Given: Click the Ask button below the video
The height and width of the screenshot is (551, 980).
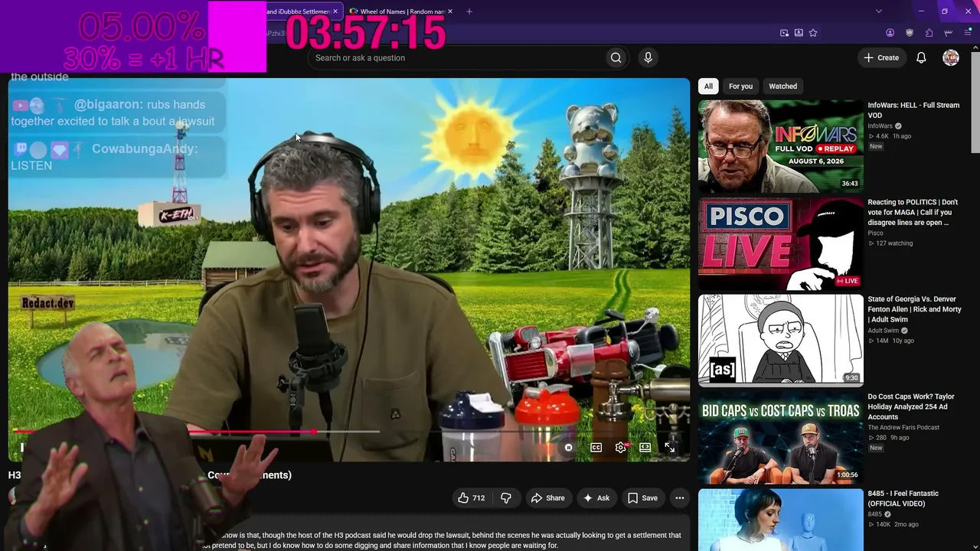Looking at the screenshot, I should pos(596,497).
